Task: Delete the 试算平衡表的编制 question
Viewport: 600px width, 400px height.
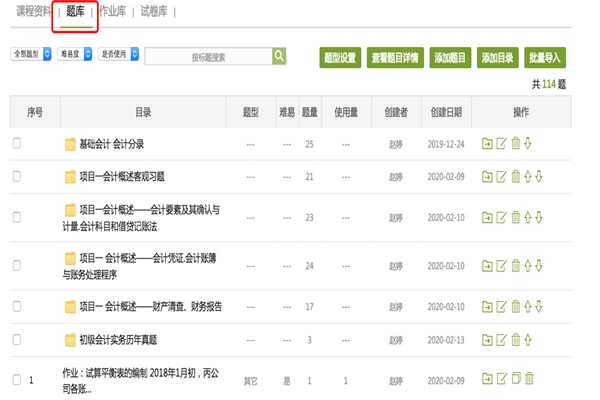Action: [529, 379]
